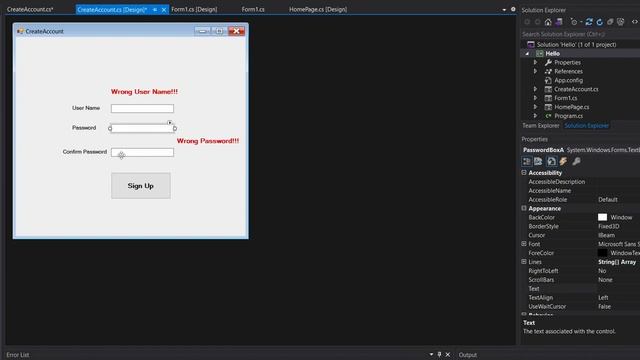The width and height of the screenshot is (640, 360).
Task: Open the Output panel tab
Action: pyautogui.click(x=468, y=355)
